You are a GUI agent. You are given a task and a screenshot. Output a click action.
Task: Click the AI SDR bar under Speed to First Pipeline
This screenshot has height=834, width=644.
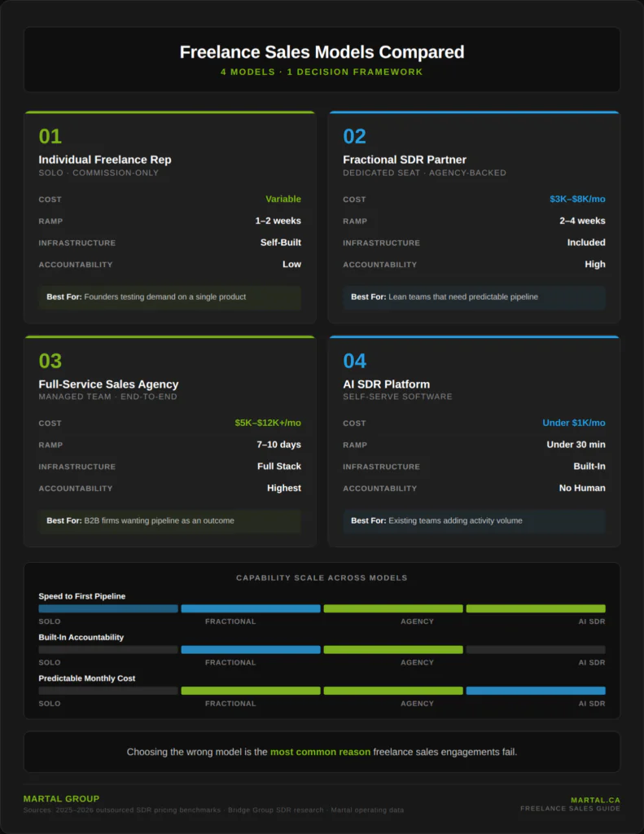536,608
